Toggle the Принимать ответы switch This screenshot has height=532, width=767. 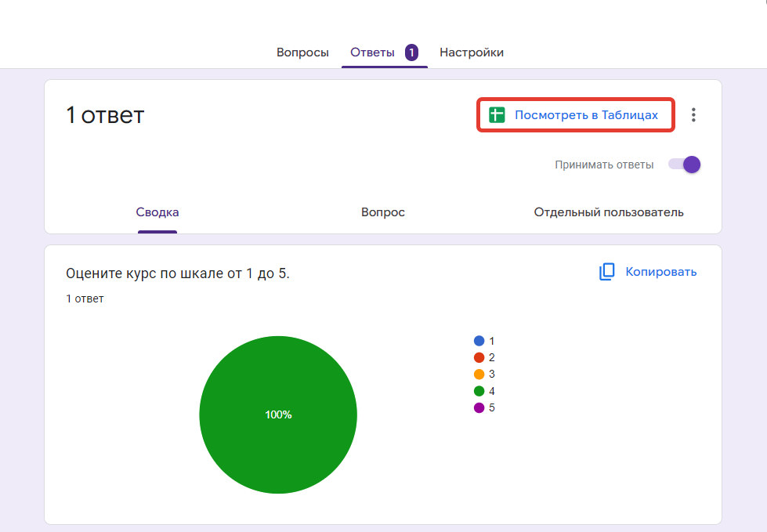tap(684, 165)
